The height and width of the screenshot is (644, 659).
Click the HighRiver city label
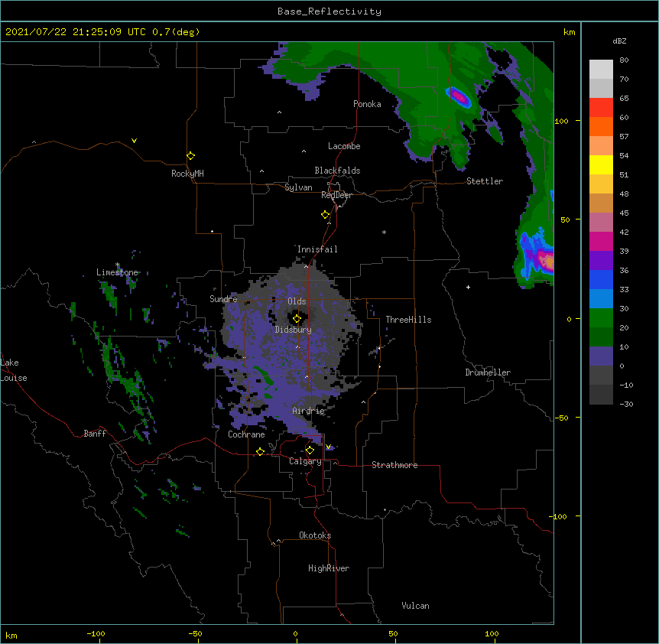(x=329, y=568)
